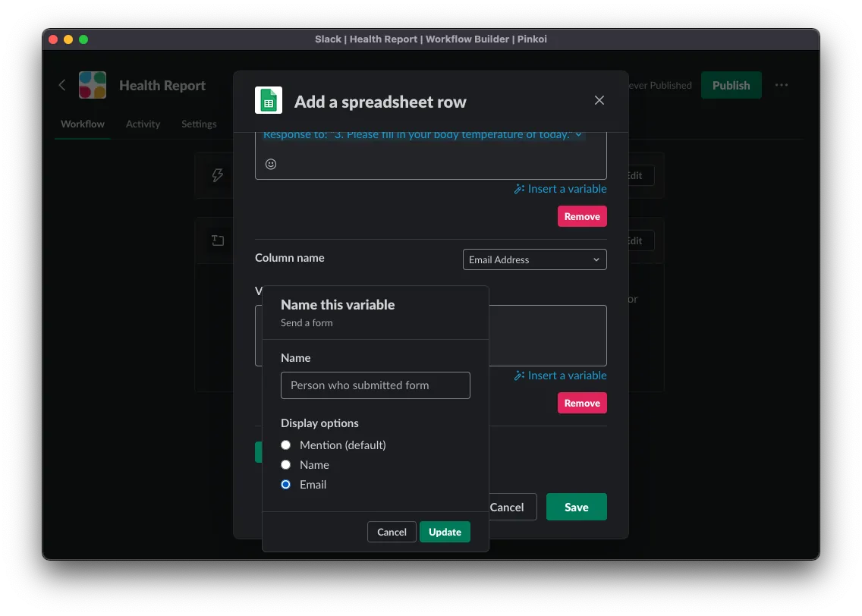
Task: Click the back arrow beside Health Report
Action: pos(62,85)
